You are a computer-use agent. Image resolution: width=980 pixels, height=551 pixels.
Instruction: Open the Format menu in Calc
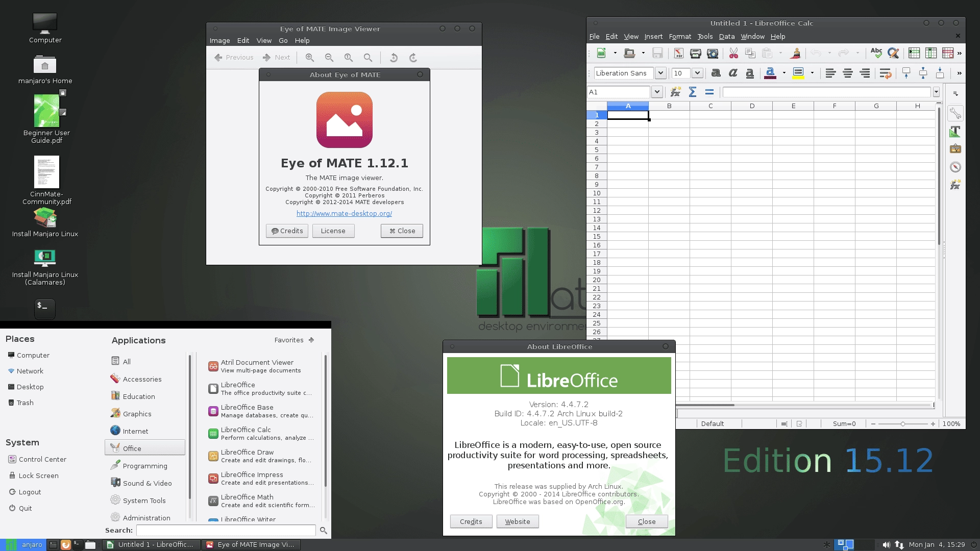(680, 37)
